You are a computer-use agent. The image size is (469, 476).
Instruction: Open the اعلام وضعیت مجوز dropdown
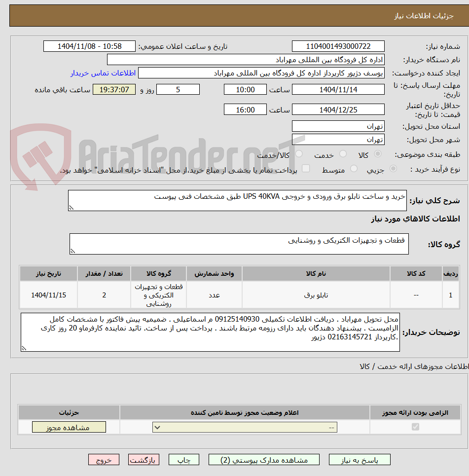(x=158, y=426)
